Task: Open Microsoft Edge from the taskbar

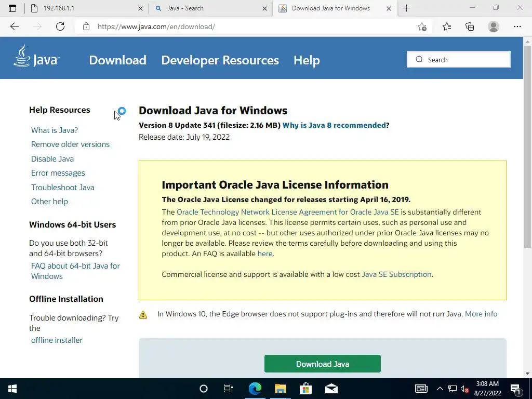Action: pyautogui.click(x=255, y=389)
